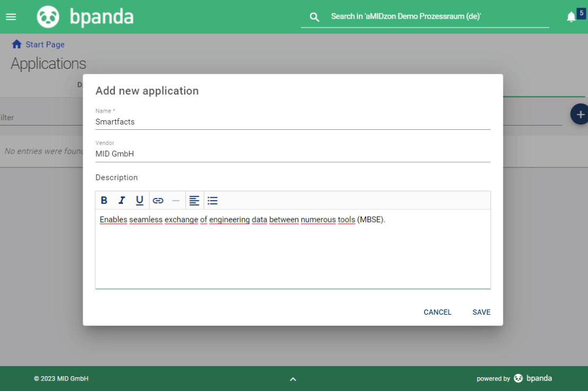Viewport: 588px width, 391px height.
Task: Toggle italic formatting in description editor
Action: pyautogui.click(x=121, y=201)
